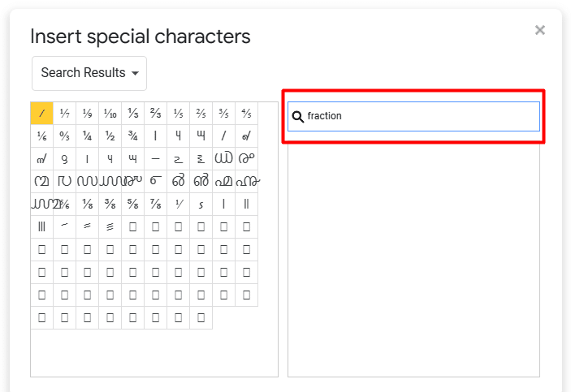The width and height of the screenshot is (571, 392).
Task: Choose the one-ninth fraction character
Action: coord(87,114)
